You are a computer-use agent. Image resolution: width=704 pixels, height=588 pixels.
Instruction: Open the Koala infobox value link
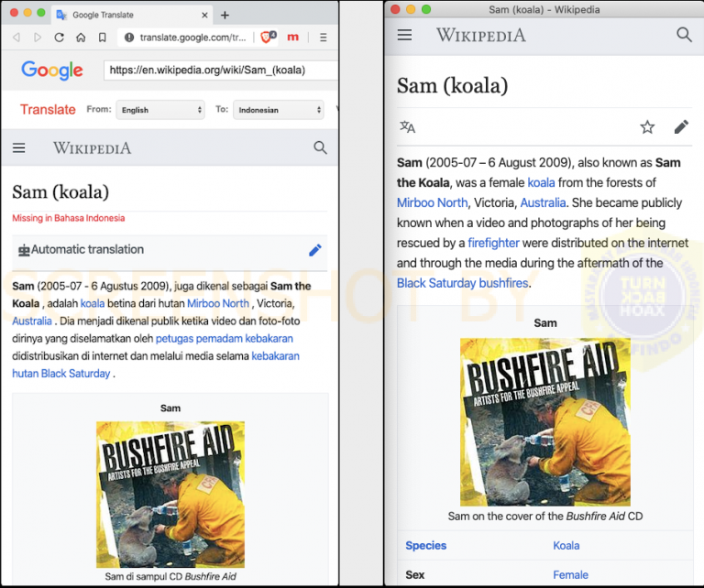[566, 545]
